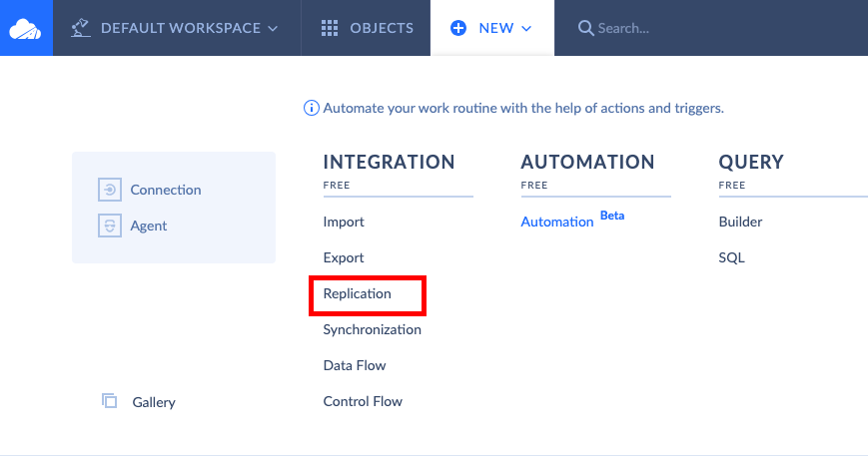Select Builder under Query
The image size is (868, 459).
click(x=740, y=222)
